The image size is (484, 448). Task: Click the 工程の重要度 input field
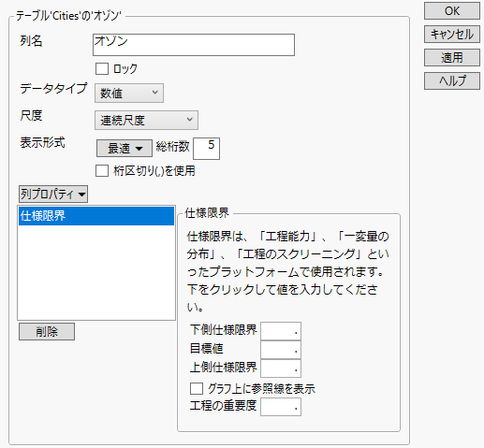pyautogui.click(x=281, y=407)
